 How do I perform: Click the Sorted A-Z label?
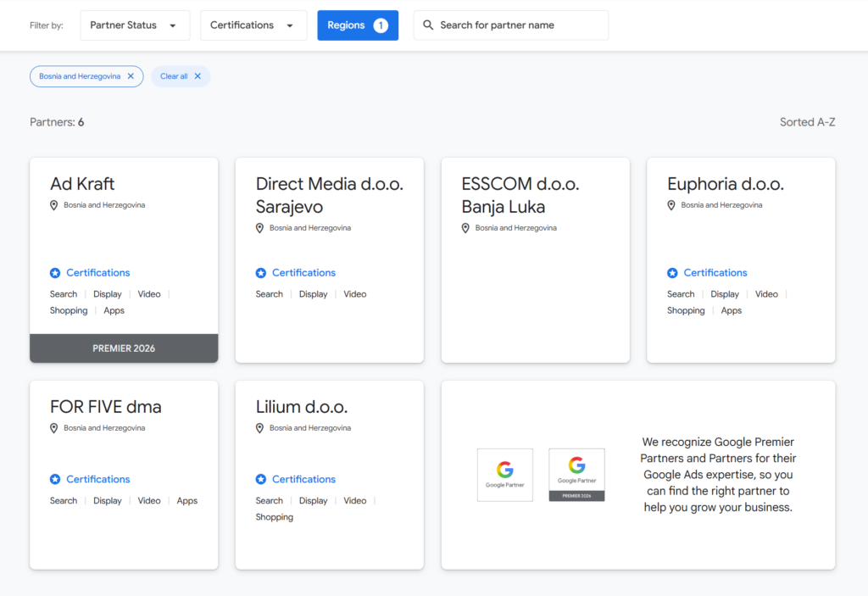(x=807, y=122)
